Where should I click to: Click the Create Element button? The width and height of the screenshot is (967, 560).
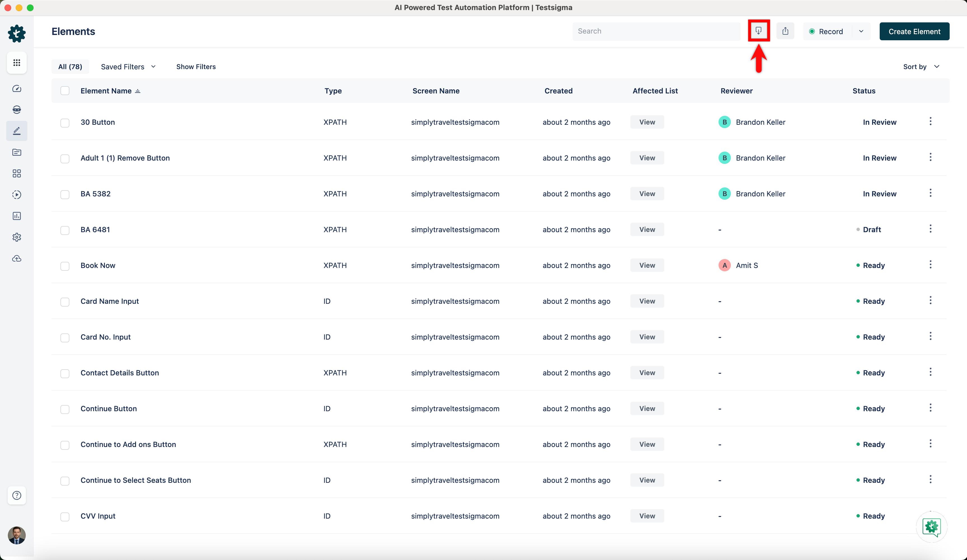pyautogui.click(x=914, y=31)
